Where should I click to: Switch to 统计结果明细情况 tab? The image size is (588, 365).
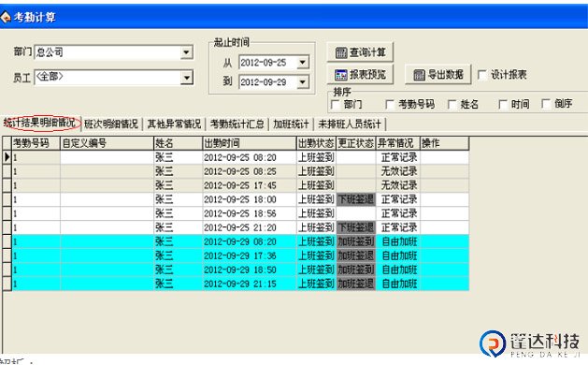[x=40, y=123]
